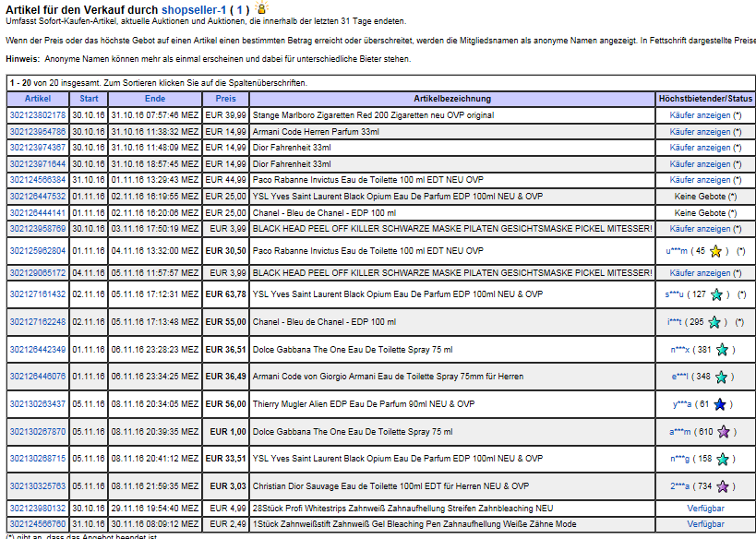Click the turquoise star next to s***u
Image resolution: width=756 pixels, height=539 pixels.
tap(717, 294)
